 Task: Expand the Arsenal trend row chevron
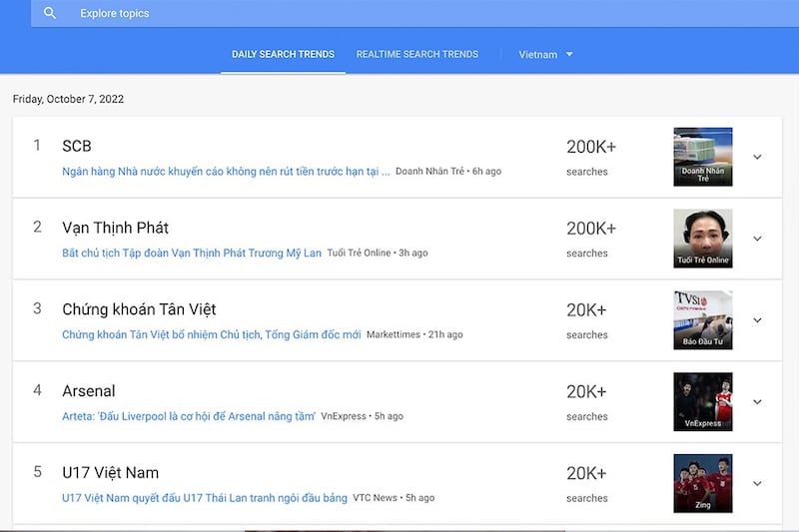pos(757,401)
